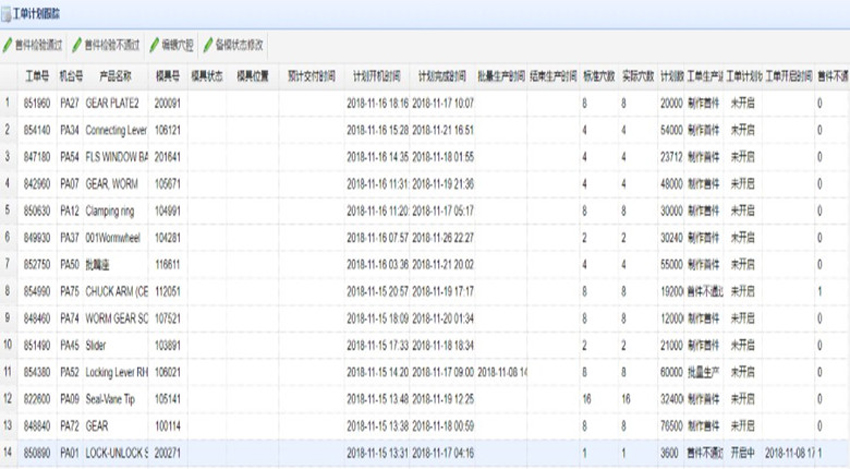The width and height of the screenshot is (850, 469).
Task: Click the 计划完成时间 column header
Action: pyautogui.click(x=442, y=75)
